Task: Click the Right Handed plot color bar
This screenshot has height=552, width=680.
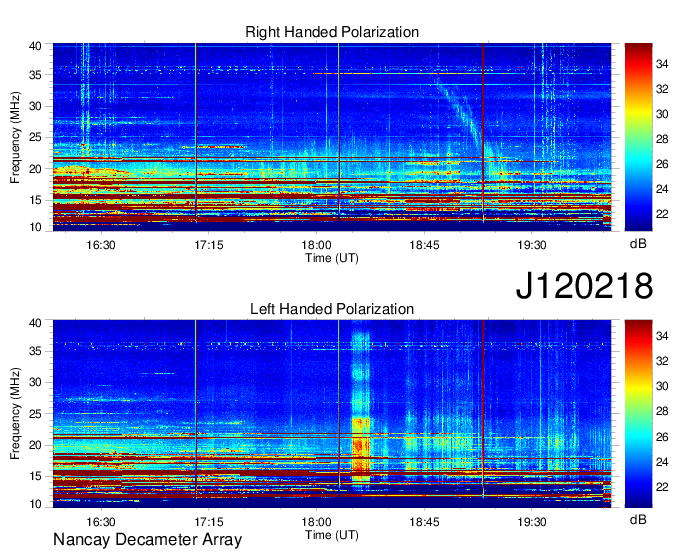Action: (x=638, y=137)
